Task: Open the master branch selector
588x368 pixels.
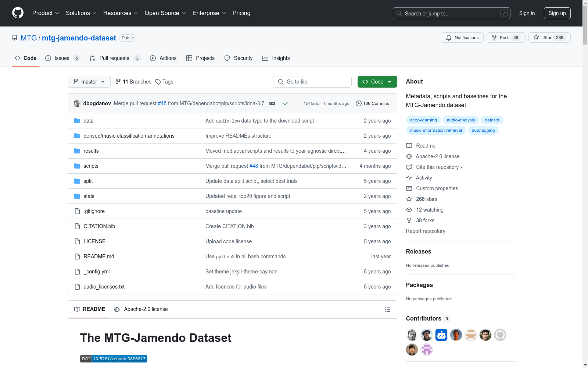Action: click(89, 82)
